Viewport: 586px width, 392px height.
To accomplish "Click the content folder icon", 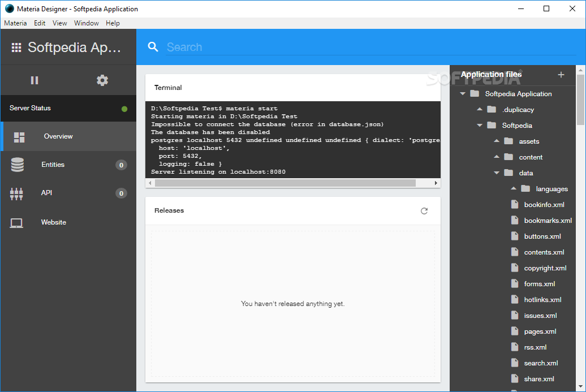I will (509, 157).
